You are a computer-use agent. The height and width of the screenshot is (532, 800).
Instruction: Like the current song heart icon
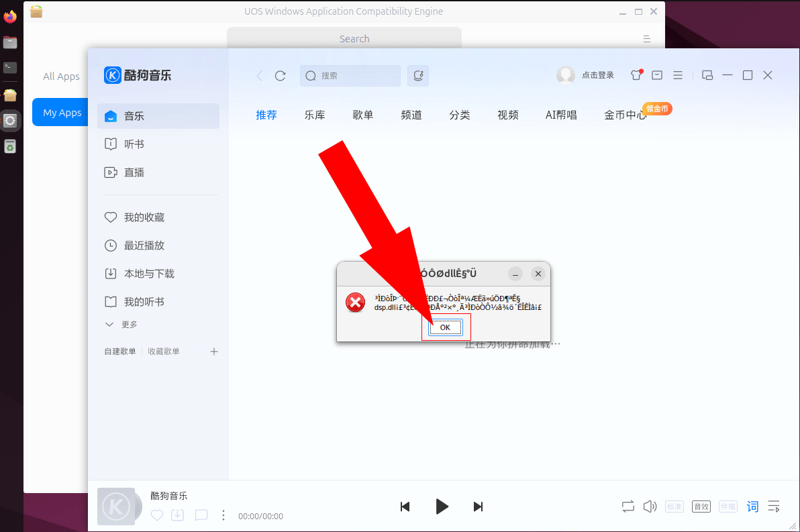click(x=157, y=515)
